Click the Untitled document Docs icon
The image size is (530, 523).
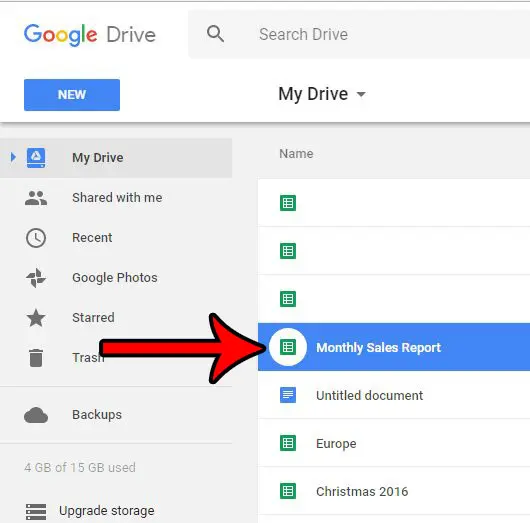pyautogui.click(x=288, y=395)
